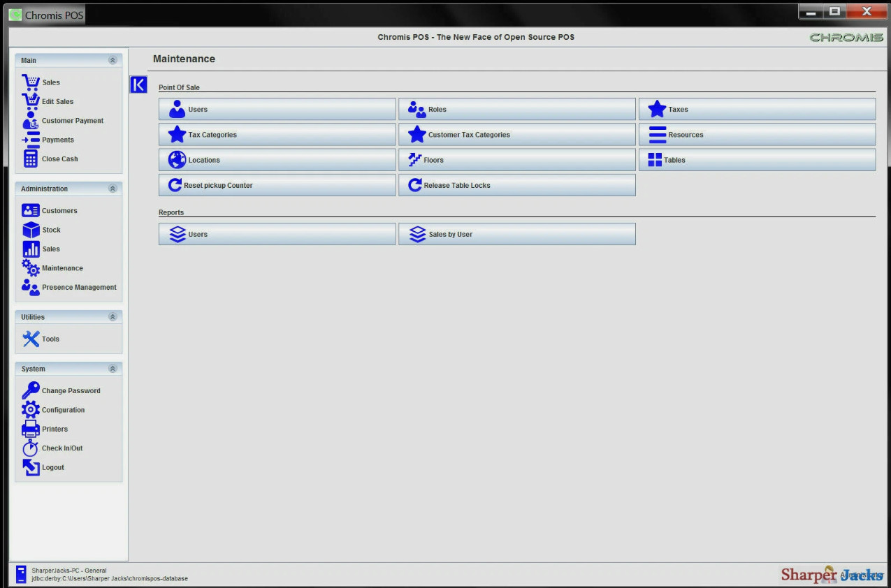Open the Floors button

point(517,160)
